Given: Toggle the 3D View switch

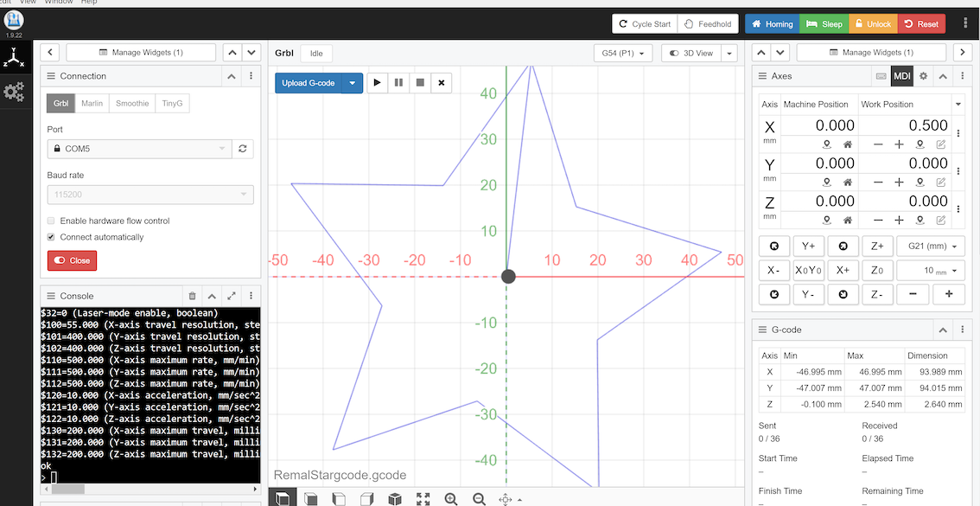Looking at the screenshot, I should (691, 53).
